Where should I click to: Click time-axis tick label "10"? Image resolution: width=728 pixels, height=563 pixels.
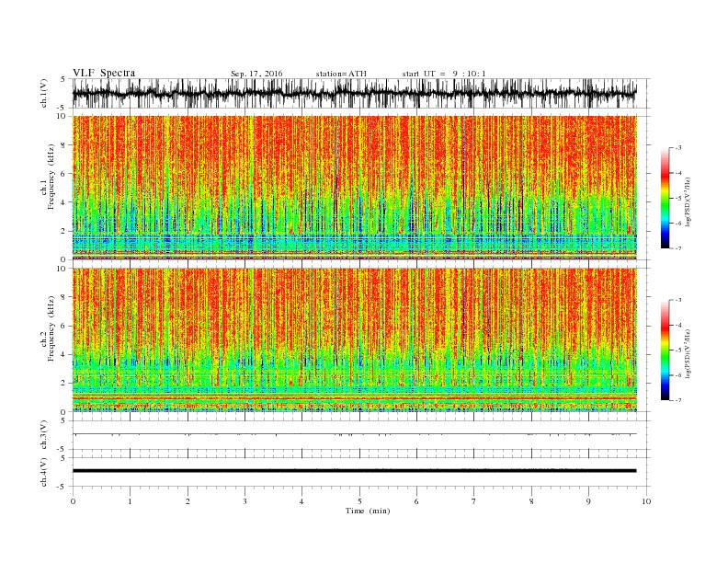point(646,501)
